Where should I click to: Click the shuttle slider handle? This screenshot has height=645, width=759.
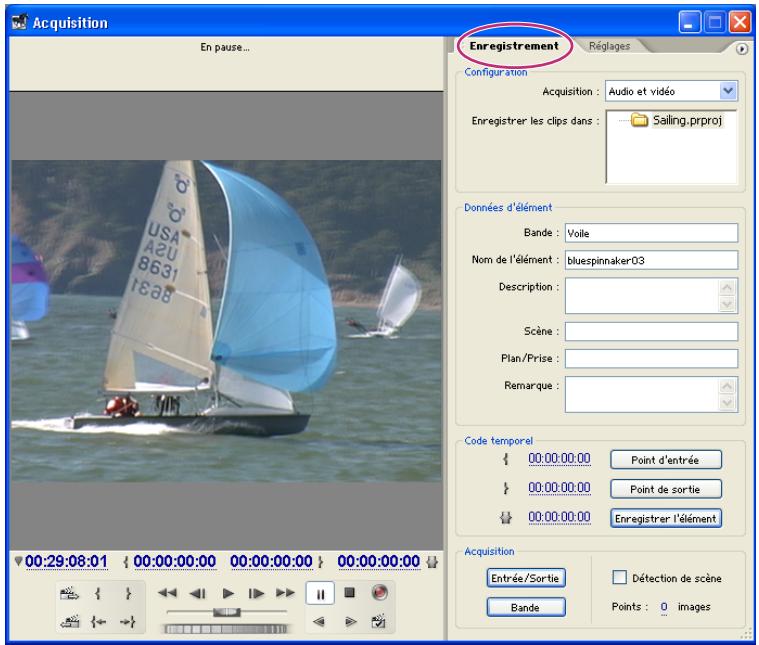coord(227,613)
